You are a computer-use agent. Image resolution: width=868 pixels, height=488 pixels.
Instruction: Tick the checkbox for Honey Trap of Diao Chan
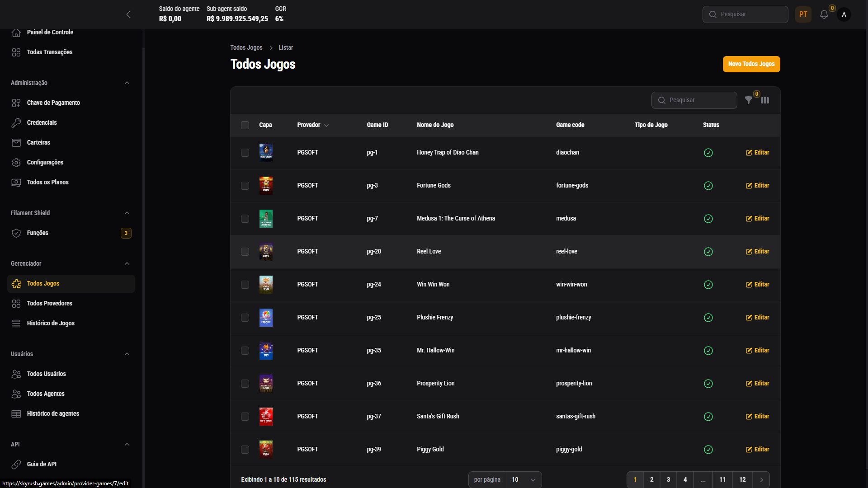(245, 153)
